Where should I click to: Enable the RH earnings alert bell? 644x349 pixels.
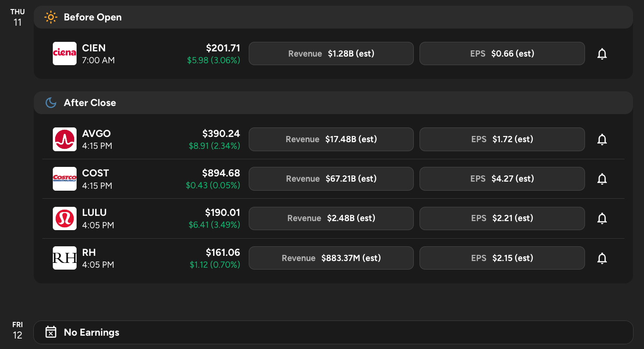[602, 258]
